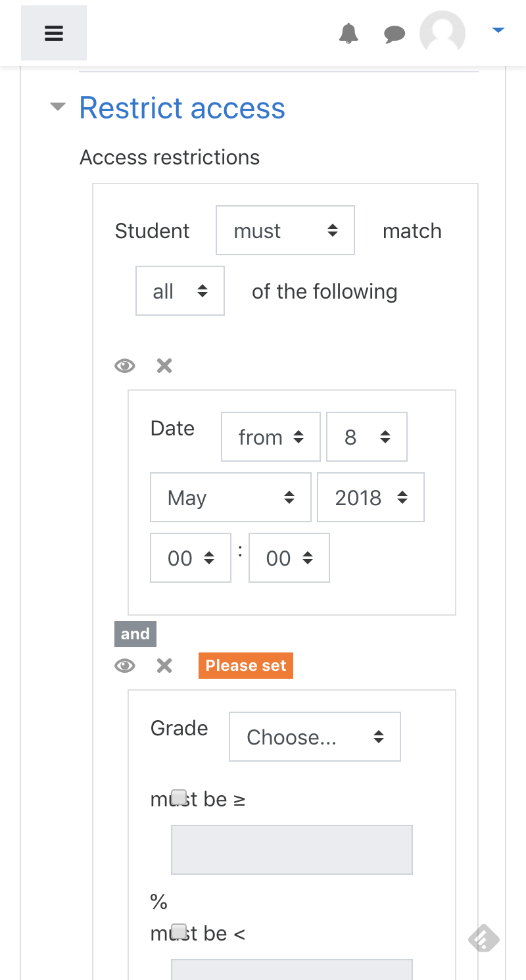
Task: Click the 'must be ≥' percentage field
Action: click(292, 850)
